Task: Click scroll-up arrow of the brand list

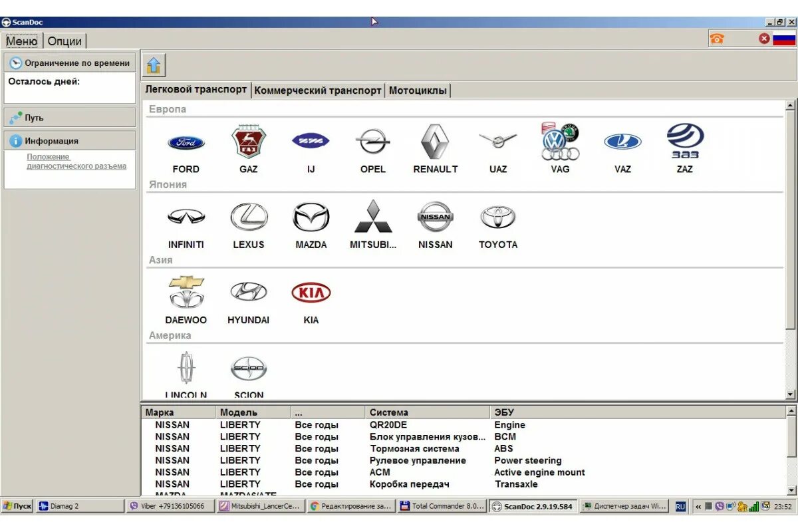Action: pos(790,105)
